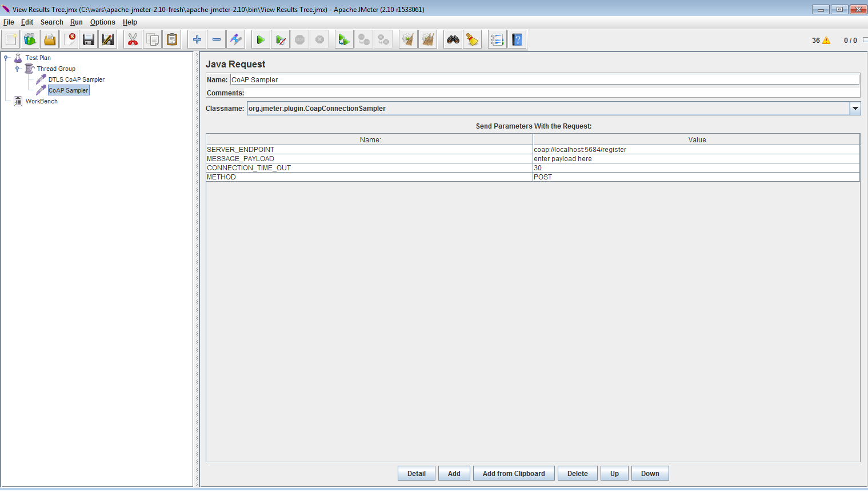Click the Close test plan icon

click(x=69, y=39)
